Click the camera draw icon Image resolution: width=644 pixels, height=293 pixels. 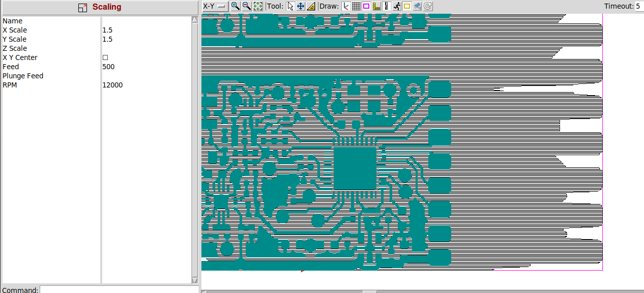coord(418,6)
